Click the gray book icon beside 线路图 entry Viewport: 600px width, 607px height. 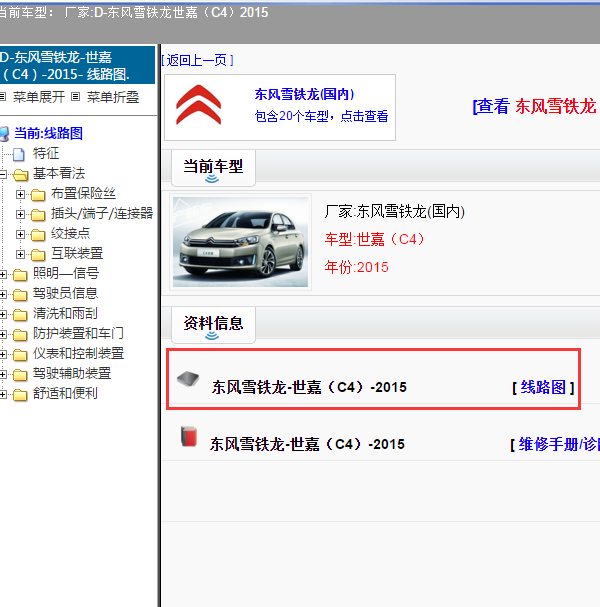click(x=188, y=379)
